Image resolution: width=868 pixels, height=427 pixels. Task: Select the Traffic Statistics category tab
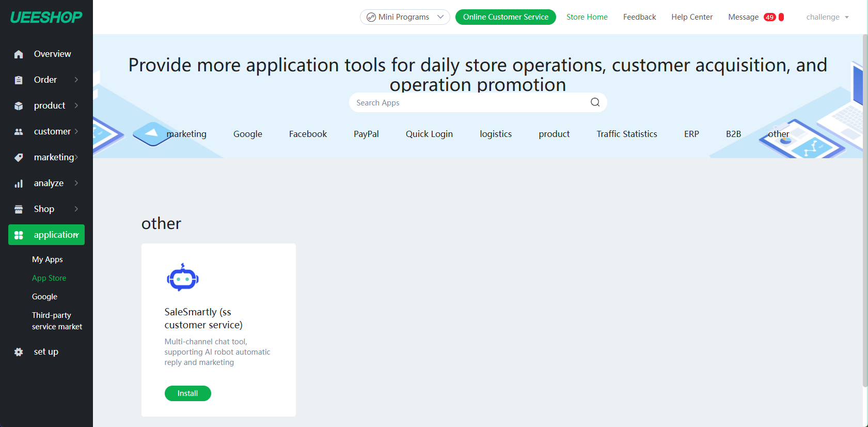click(626, 134)
